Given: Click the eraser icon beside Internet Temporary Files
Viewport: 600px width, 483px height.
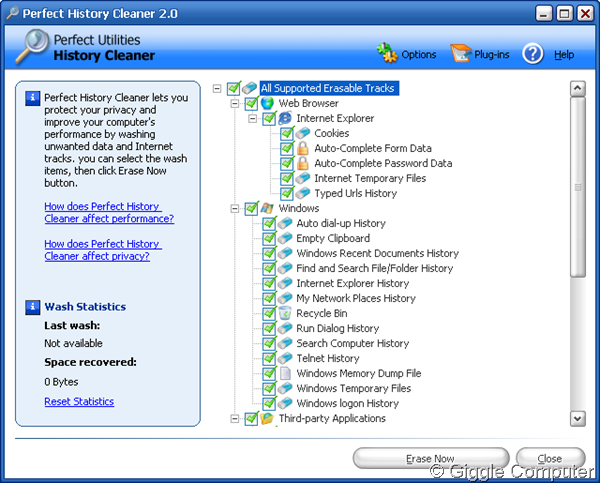Looking at the screenshot, I should pyautogui.click(x=303, y=178).
